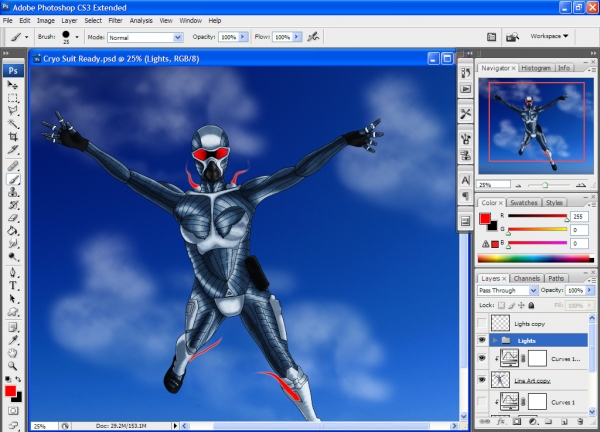The width and height of the screenshot is (600, 432).
Task: Select the Notes tool
Action: [13, 327]
